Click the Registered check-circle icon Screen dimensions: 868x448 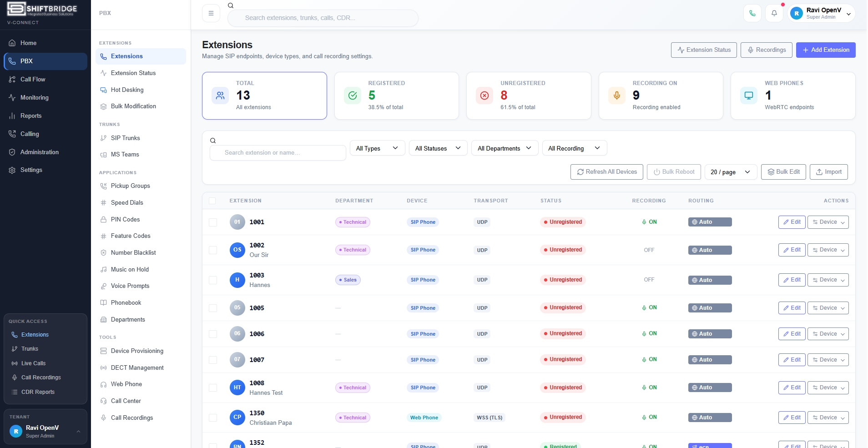coord(353,96)
